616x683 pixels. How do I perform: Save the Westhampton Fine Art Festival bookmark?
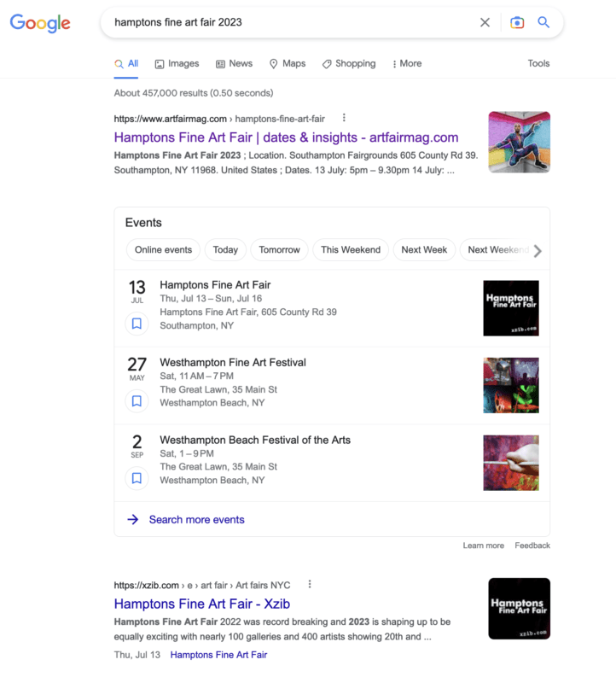137,401
